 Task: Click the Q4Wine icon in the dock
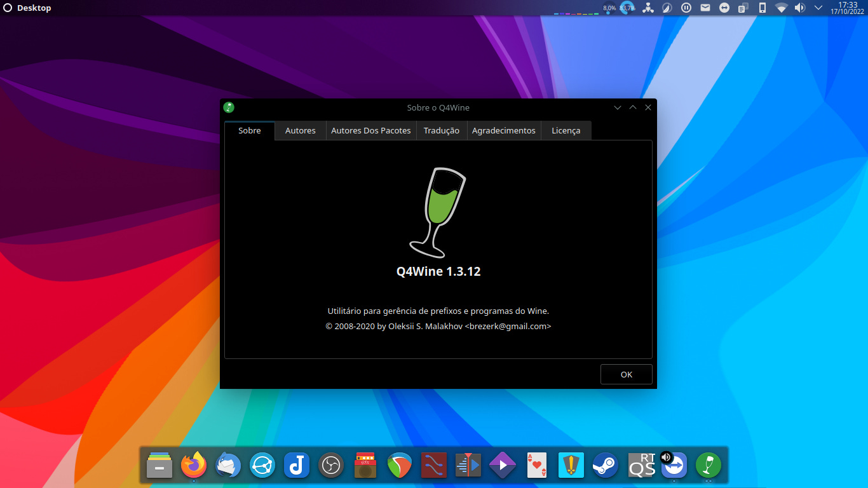[x=709, y=466]
